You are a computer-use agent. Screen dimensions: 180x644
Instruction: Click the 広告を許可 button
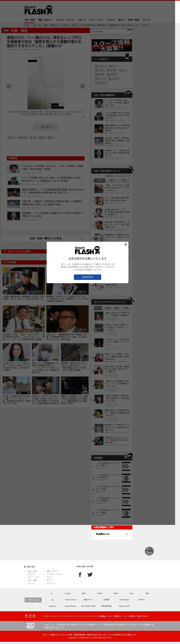pyautogui.click(x=87, y=277)
